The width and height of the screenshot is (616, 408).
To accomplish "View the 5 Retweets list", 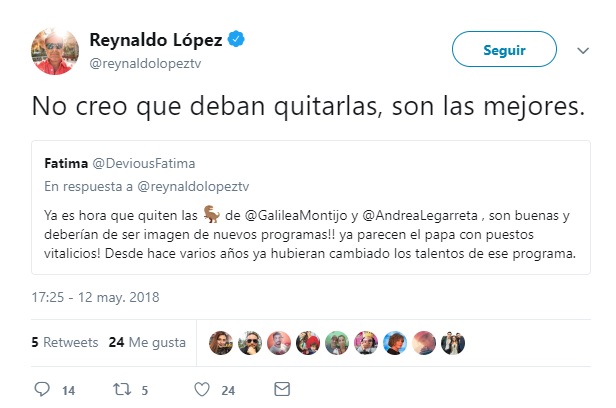I will coord(59,342).
